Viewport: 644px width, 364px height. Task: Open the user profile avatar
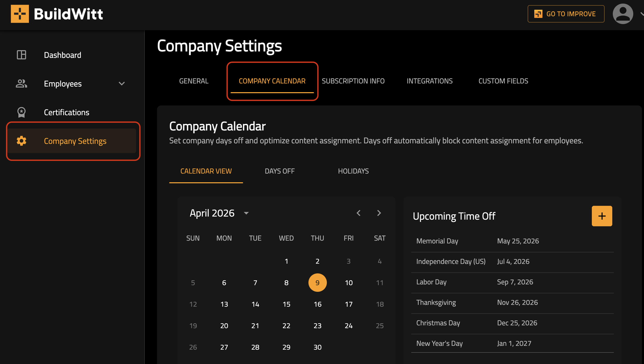(623, 14)
